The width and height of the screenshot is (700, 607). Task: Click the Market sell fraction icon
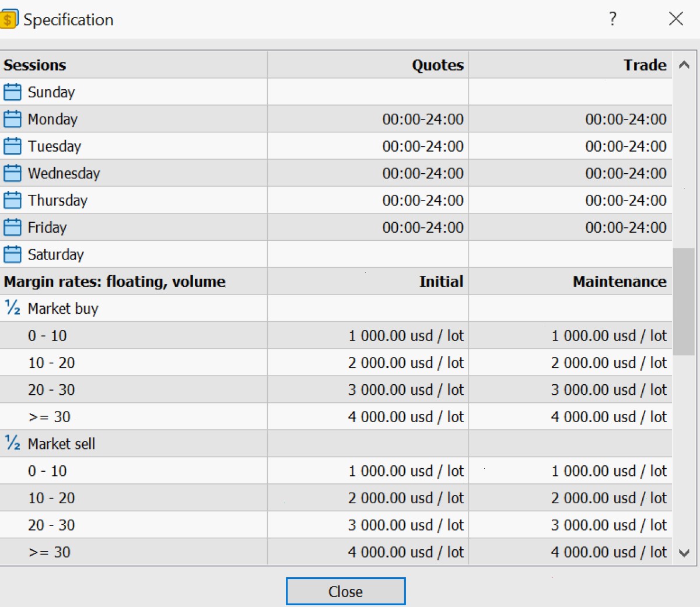[12, 443]
